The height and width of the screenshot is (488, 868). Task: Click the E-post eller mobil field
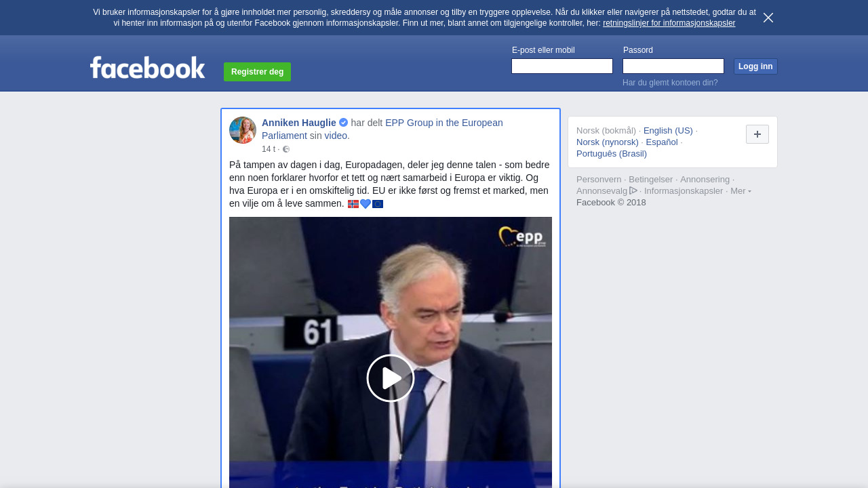(562, 66)
